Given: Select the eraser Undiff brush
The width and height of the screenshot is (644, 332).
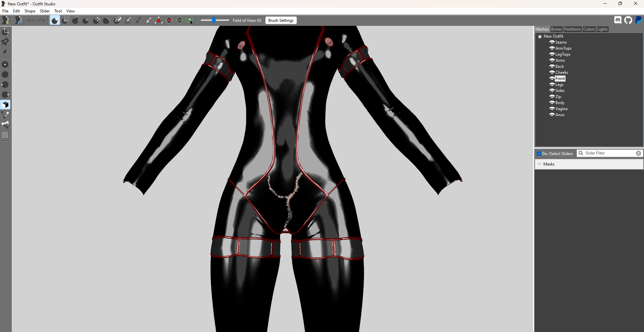Looking at the screenshot, I should pyautogui.click(x=117, y=20).
